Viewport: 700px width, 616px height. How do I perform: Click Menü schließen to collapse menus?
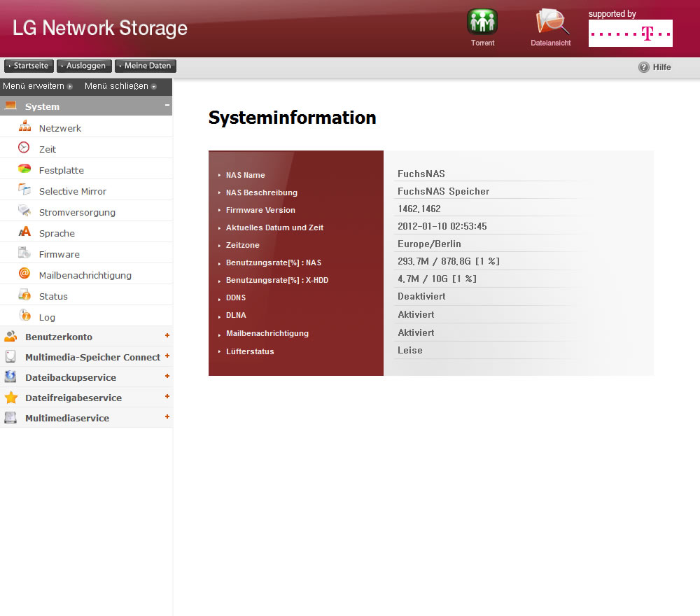pos(120,86)
